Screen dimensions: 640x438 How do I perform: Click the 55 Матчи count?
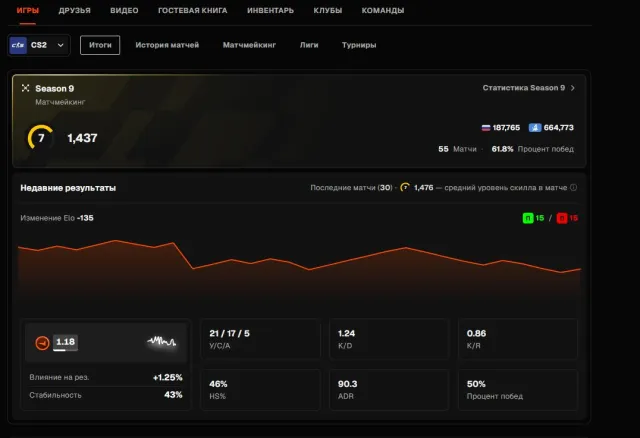coord(458,149)
